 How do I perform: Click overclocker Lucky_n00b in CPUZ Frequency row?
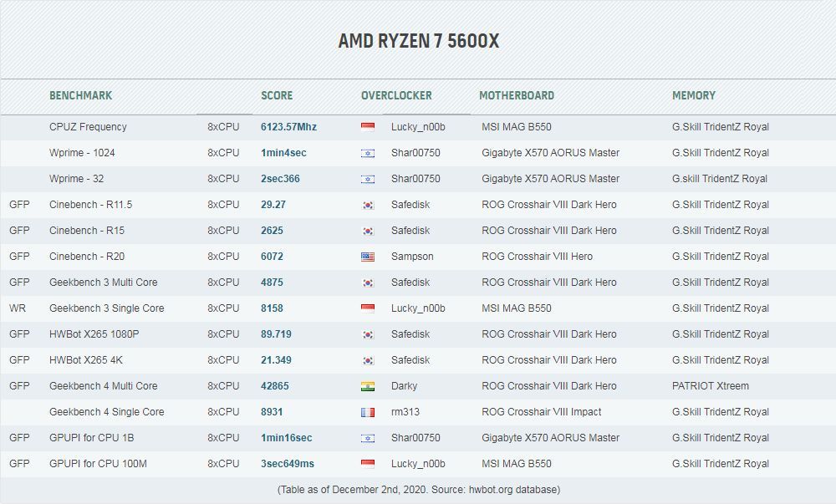pyautogui.click(x=418, y=127)
